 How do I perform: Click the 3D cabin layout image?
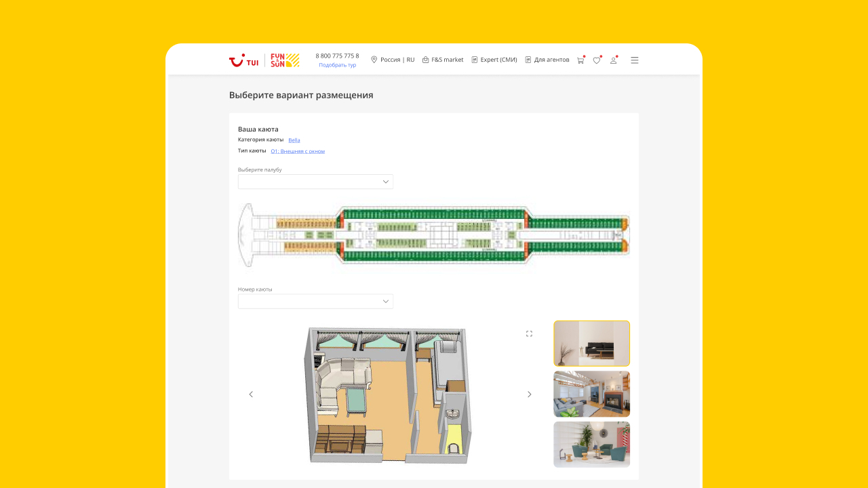(x=388, y=396)
